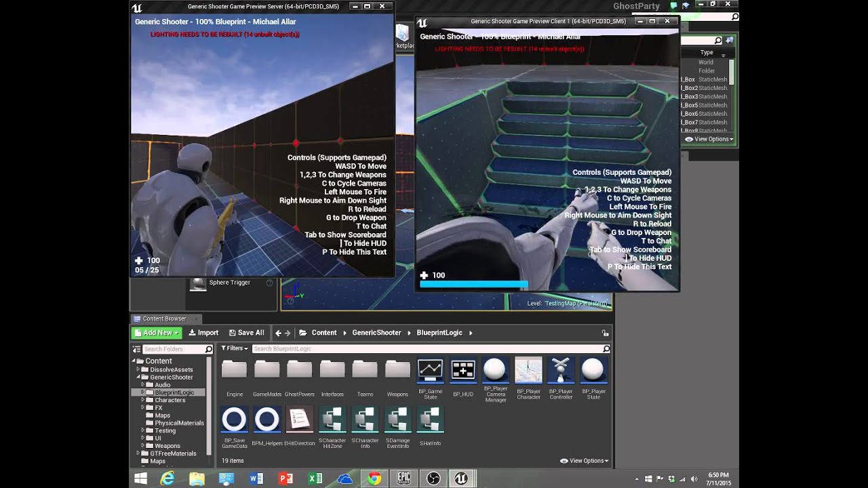
Task: Select the SDamage EventInfo struct asset
Action: [397, 428]
